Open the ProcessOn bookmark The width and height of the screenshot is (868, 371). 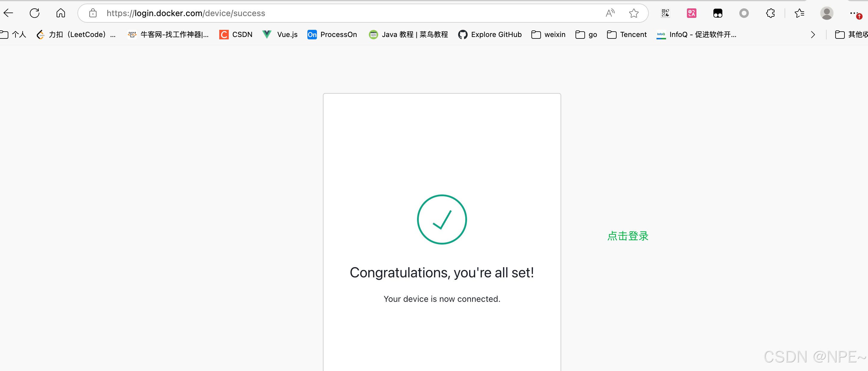click(332, 35)
